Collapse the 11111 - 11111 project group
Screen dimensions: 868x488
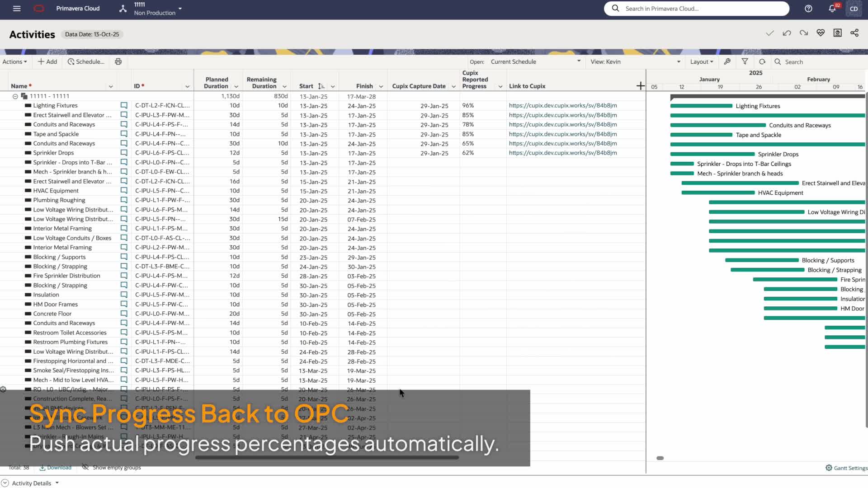point(15,96)
